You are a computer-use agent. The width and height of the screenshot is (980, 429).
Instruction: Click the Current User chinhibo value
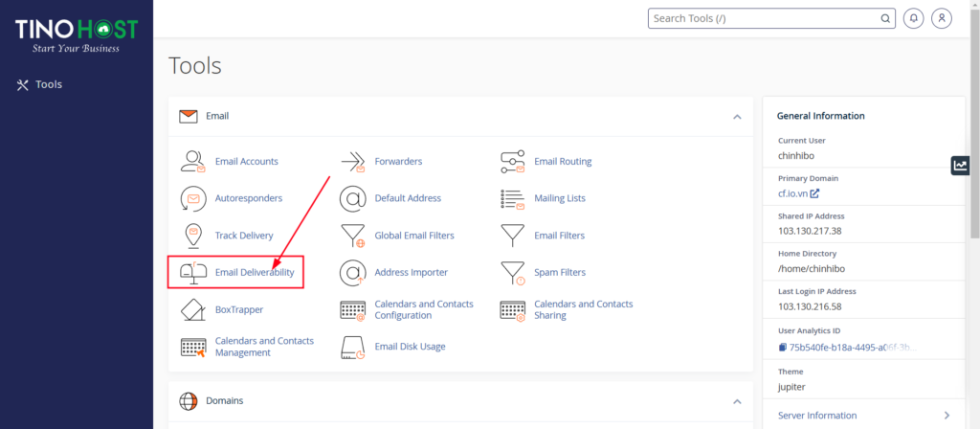[797, 156]
